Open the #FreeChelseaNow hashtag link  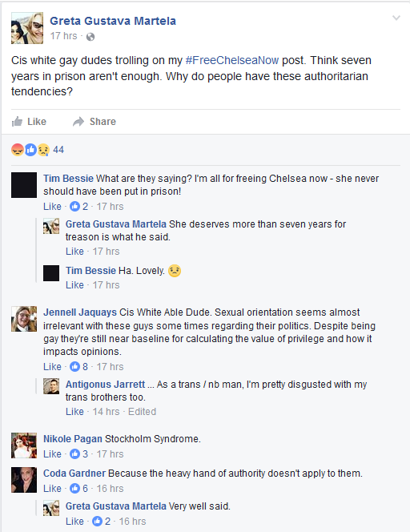coord(232,60)
